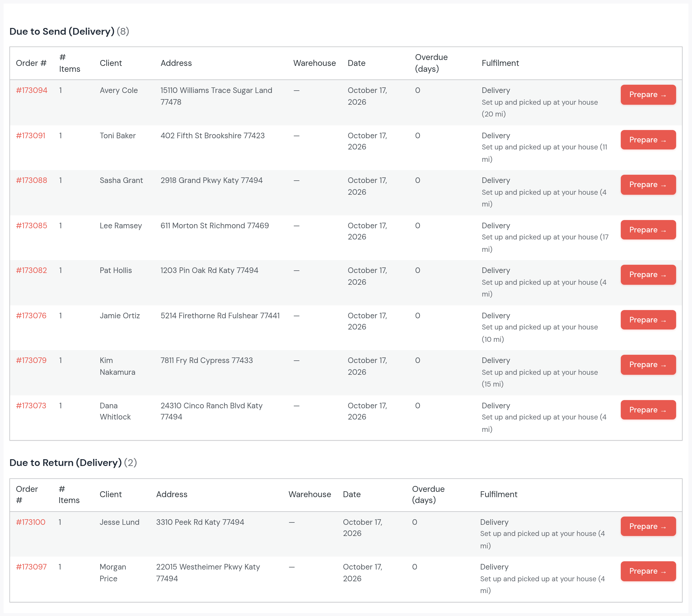692x616 pixels.
Task: Open order #173076 link
Action: tap(31, 316)
